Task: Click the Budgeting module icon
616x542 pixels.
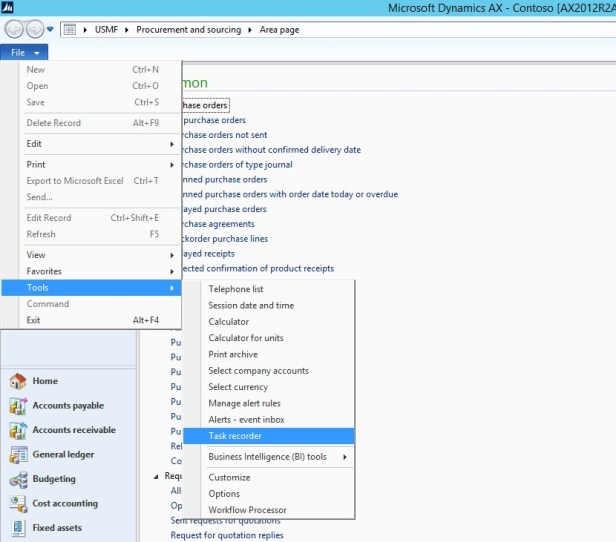Action: pyautogui.click(x=17, y=479)
